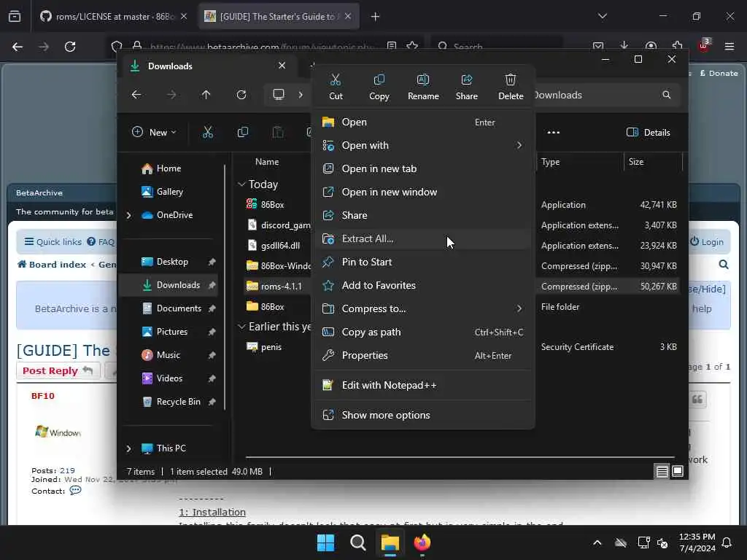Expand This PC tree node

point(128,448)
